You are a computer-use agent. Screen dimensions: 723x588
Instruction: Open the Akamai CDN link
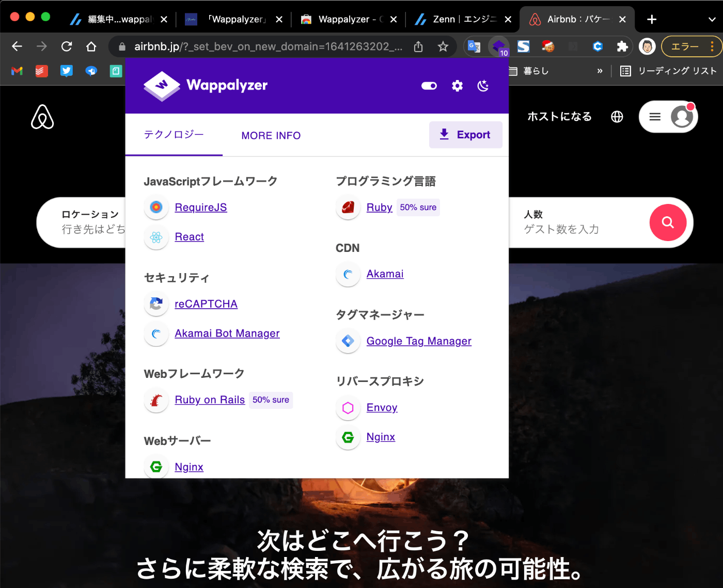point(385,274)
